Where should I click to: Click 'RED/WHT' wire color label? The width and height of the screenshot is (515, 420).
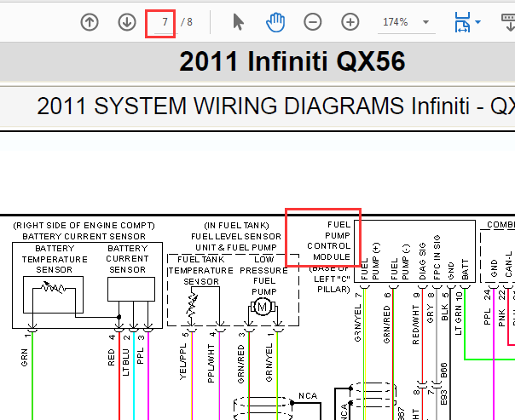[416, 325]
